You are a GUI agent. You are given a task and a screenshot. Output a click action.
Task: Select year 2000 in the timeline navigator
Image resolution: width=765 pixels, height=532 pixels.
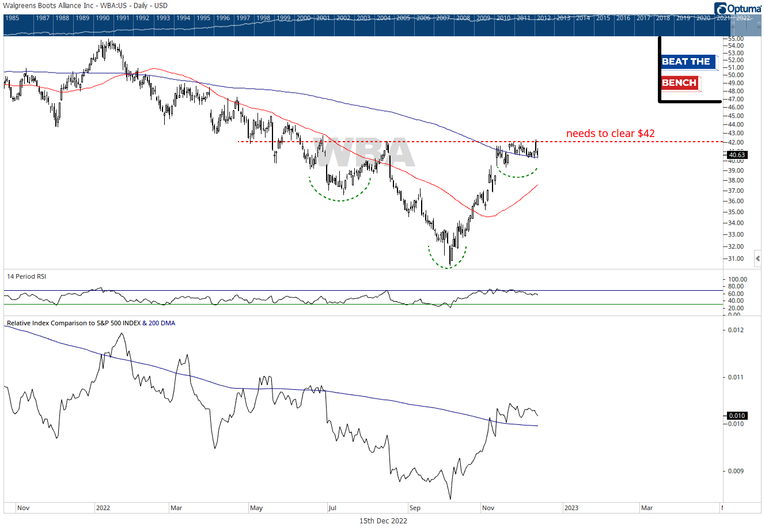point(304,18)
